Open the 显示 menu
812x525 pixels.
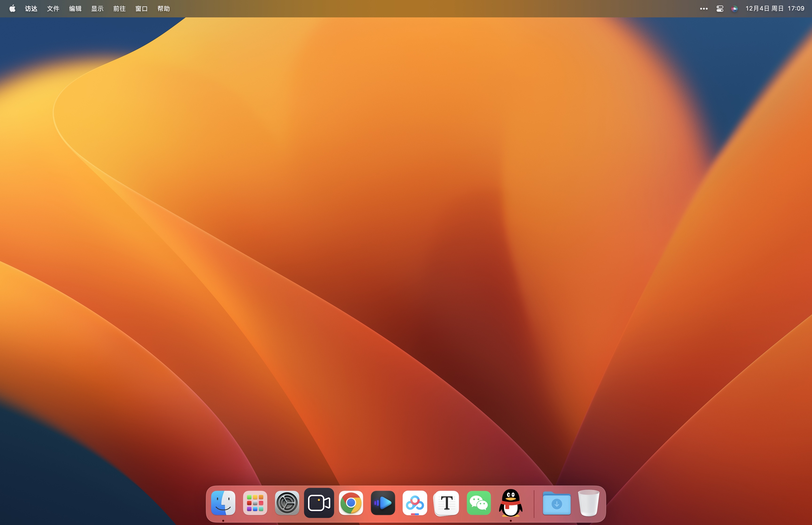[98, 8]
